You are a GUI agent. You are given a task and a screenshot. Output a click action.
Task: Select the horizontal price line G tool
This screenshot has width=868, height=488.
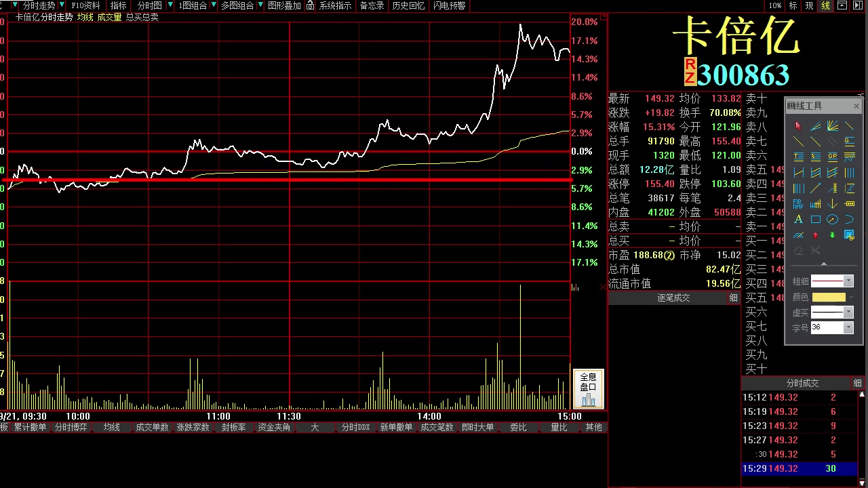point(850,141)
